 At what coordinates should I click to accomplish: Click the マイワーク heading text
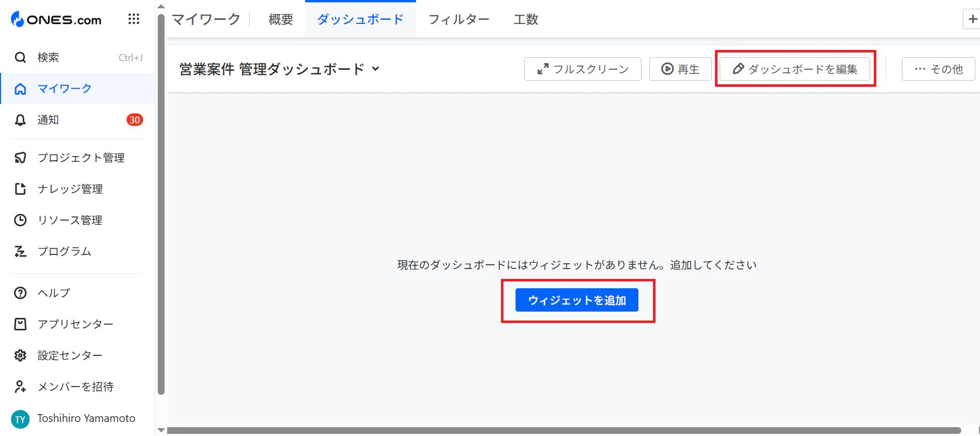(x=206, y=19)
